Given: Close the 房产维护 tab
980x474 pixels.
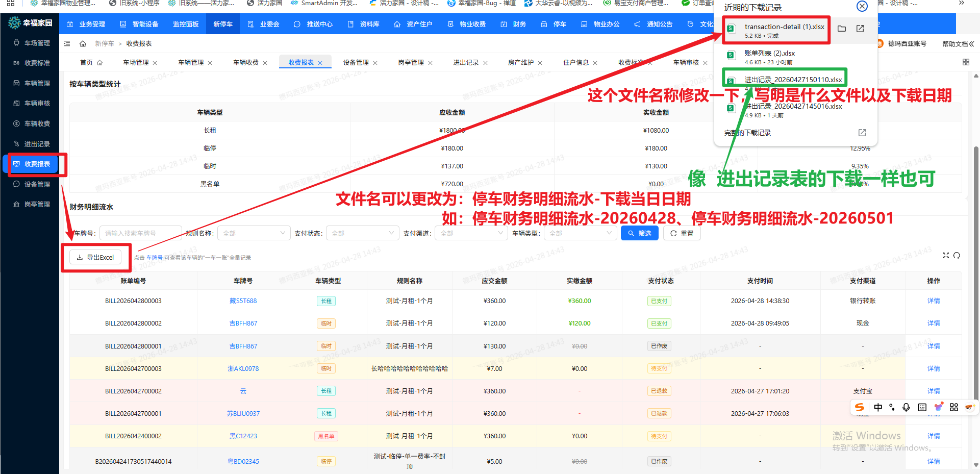Looking at the screenshot, I should tap(540, 63).
